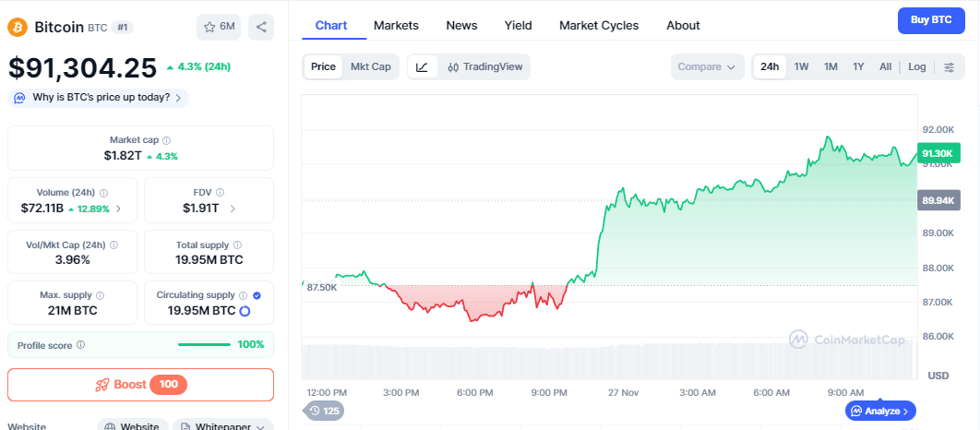The width and height of the screenshot is (980, 430).
Task: Click the Profile score info icon
Action: point(80,345)
